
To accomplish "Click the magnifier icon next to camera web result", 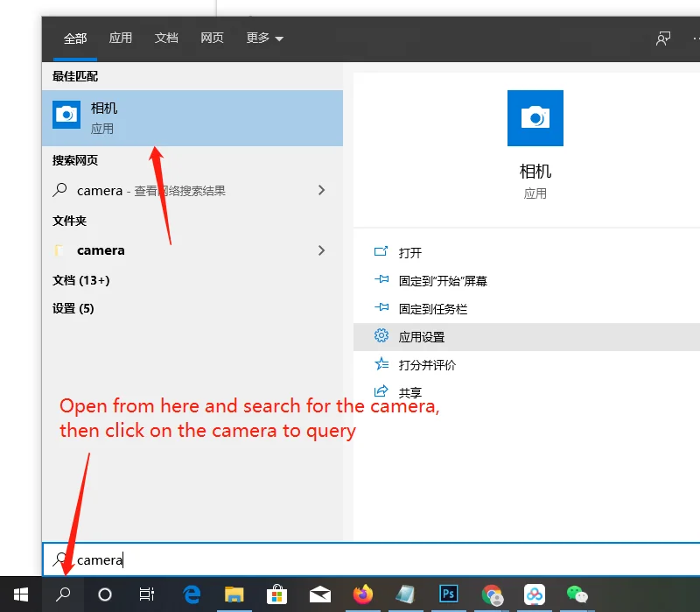I will [59, 190].
